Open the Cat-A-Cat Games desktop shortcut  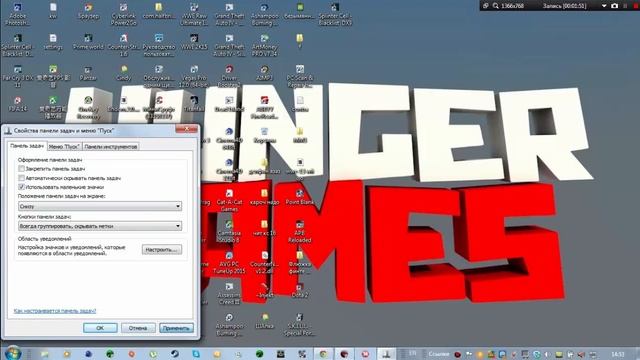[229, 201]
